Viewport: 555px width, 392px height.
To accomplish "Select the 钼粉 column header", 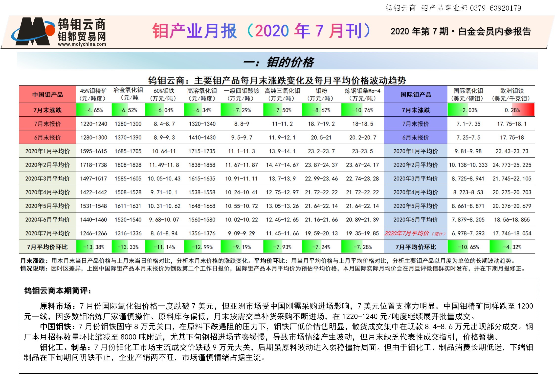I will click(321, 95).
